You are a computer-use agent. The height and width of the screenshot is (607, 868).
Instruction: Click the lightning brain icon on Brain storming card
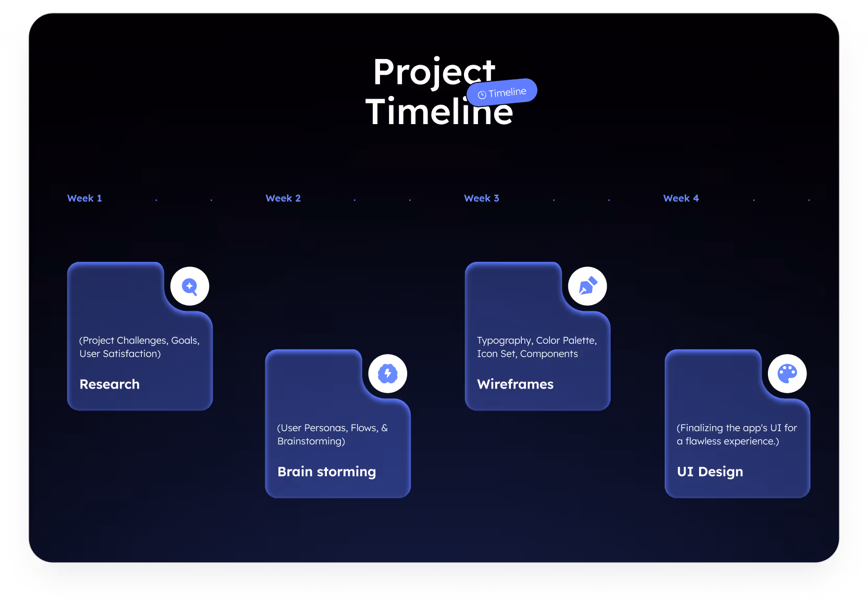pyautogui.click(x=388, y=373)
